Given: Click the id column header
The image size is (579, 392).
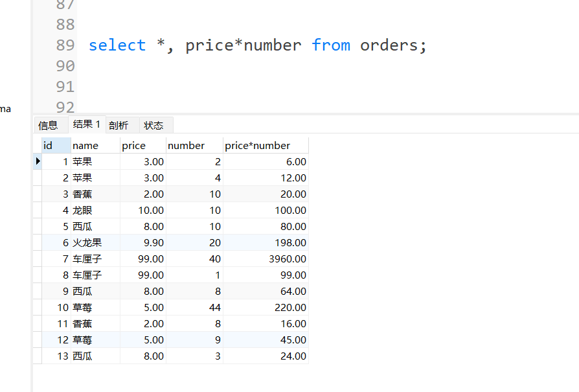Looking at the screenshot, I should pos(55,146).
